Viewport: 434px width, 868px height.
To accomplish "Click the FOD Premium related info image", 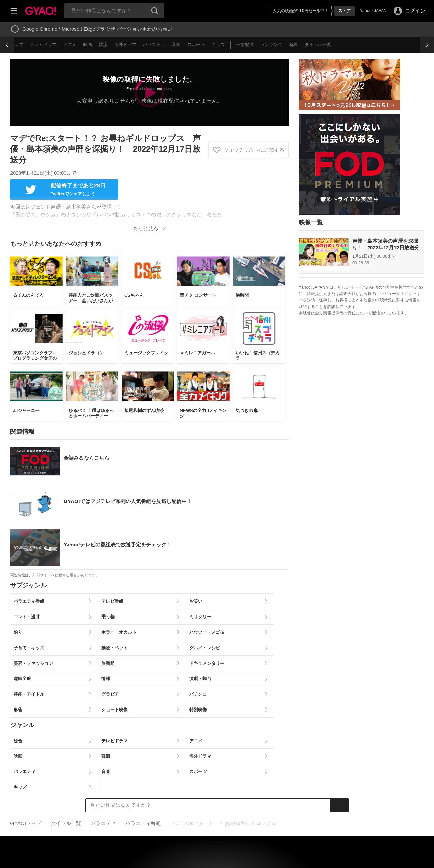I will (x=35, y=461).
